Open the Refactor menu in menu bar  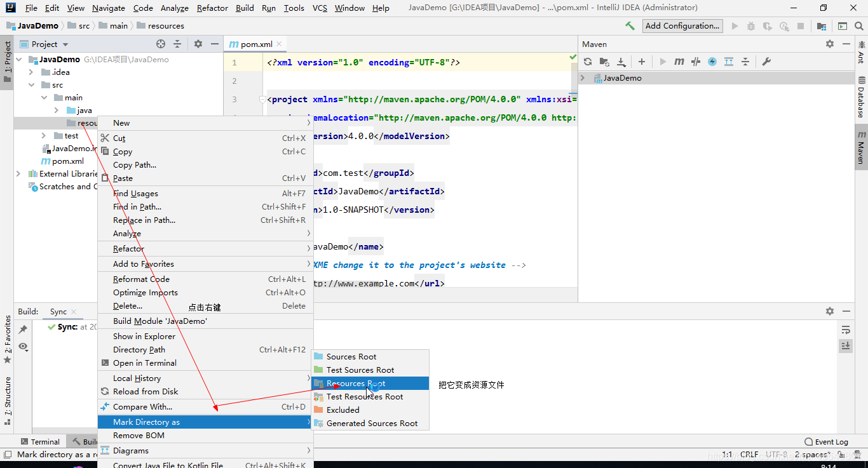click(x=212, y=8)
